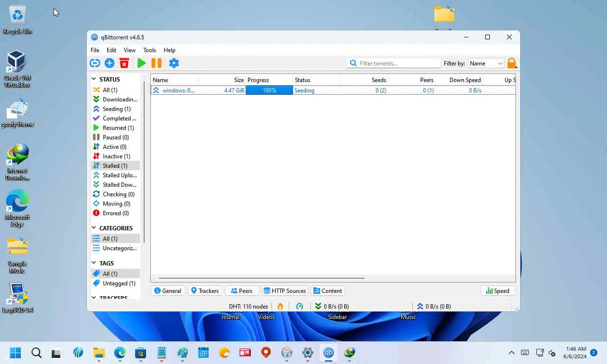
Task: Select the Checking (0) status filter
Action: click(x=115, y=194)
